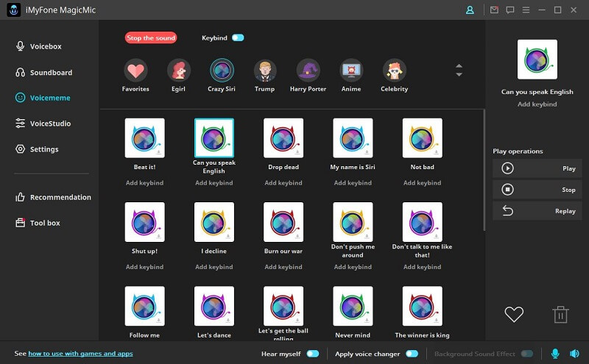Viewport: 589px width, 364px height.
Task: Open the hamburger menu icon
Action: (x=526, y=10)
